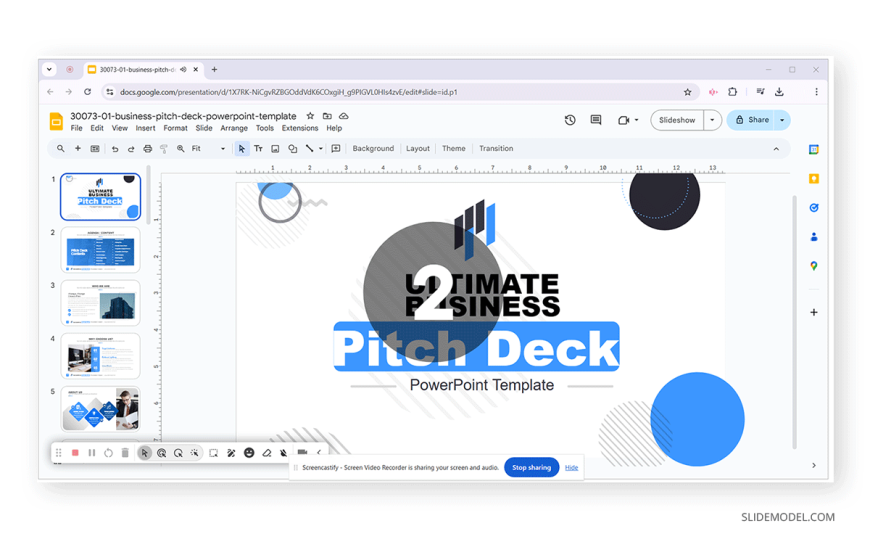Screen dimensions: 870x539
Task: Check cloud document status icon
Action: click(344, 116)
